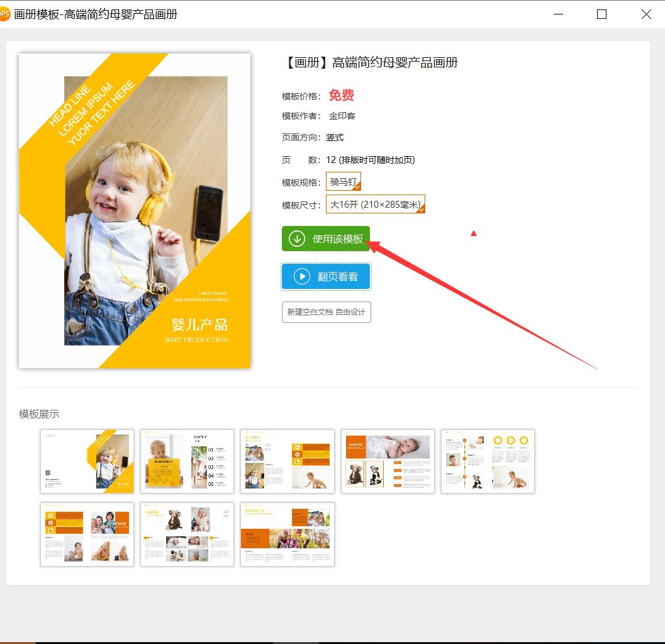Image resolution: width=665 pixels, height=644 pixels.
Task: Click the play icon on 翻页看看 button
Action: (302, 276)
